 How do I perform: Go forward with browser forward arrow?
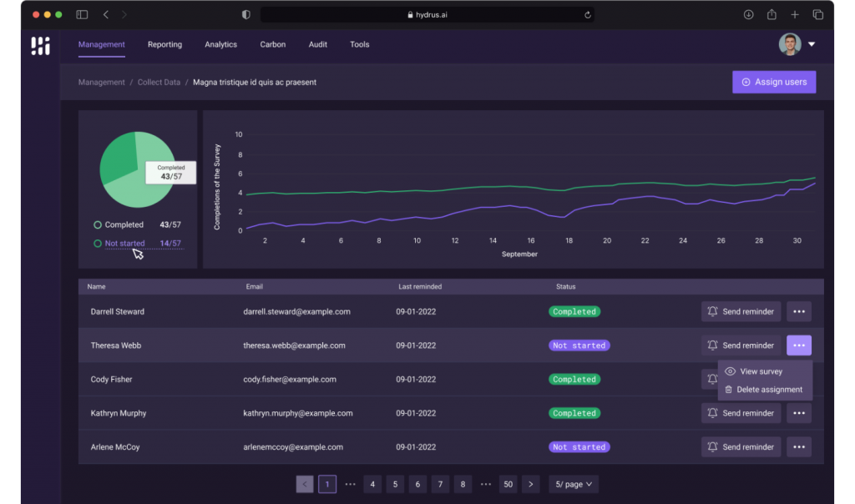tap(124, 15)
